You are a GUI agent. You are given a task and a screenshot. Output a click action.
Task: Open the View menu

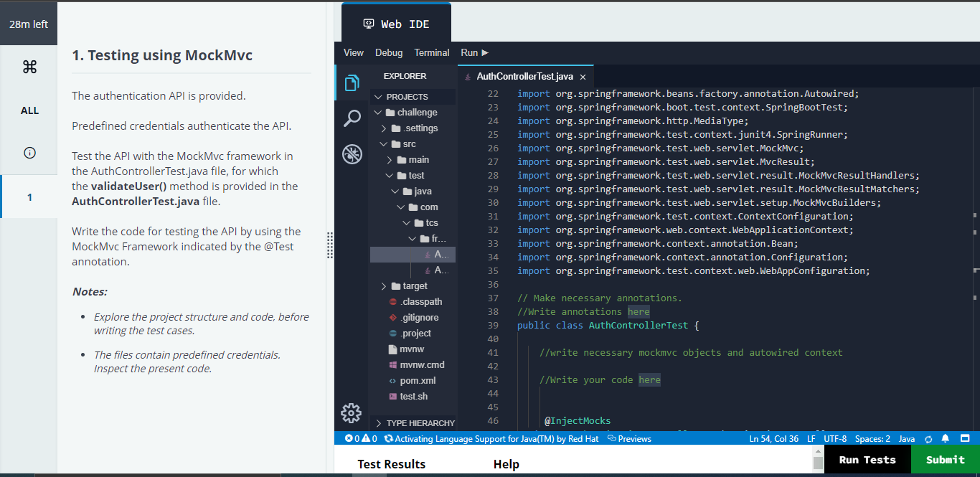354,52
